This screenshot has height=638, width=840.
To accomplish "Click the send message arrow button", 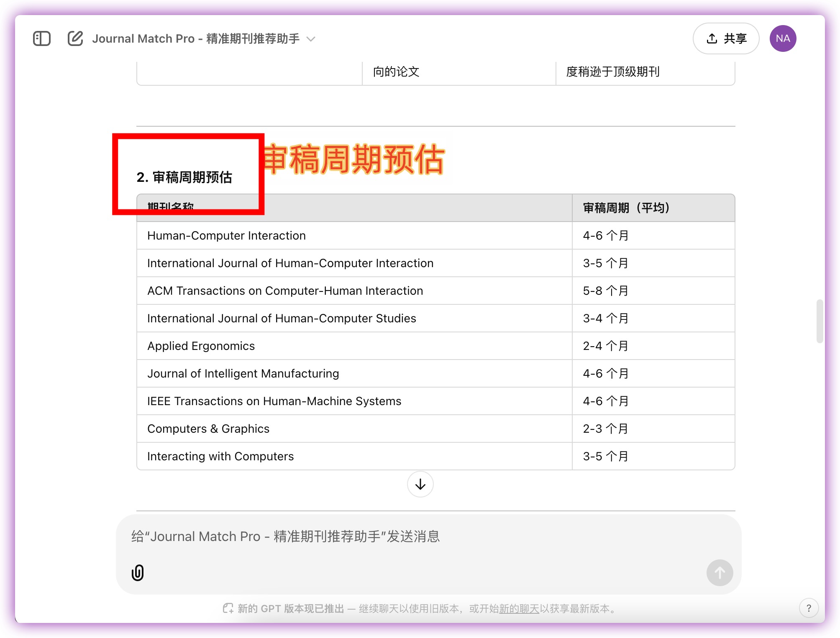I will pyautogui.click(x=720, y=572).
